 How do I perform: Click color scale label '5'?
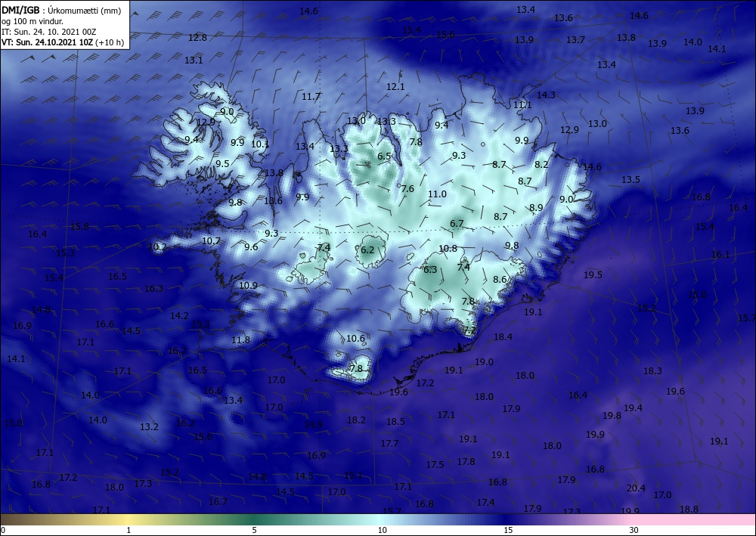click(x=254, y=530)
